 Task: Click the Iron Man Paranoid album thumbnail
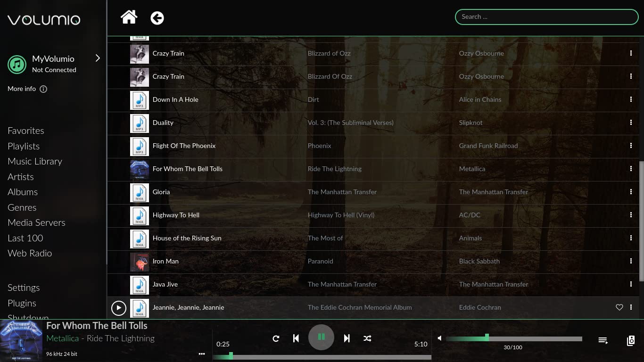(140, 262)
